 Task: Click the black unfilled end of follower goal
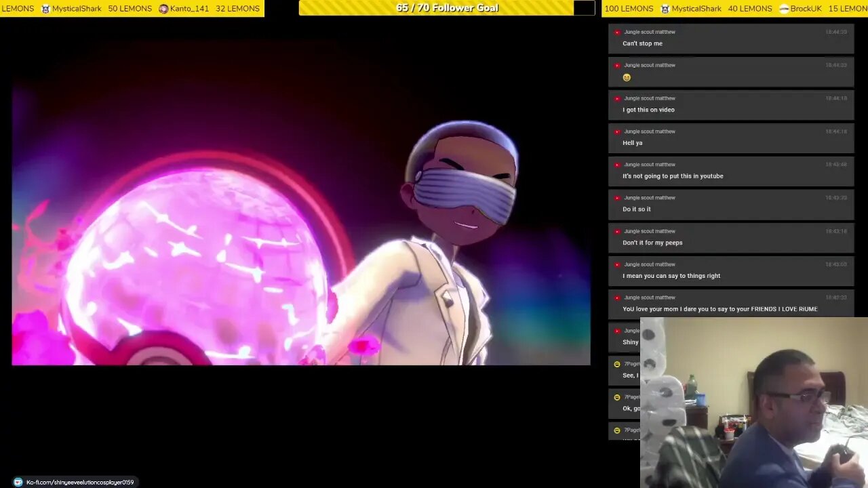pos(584,8)
